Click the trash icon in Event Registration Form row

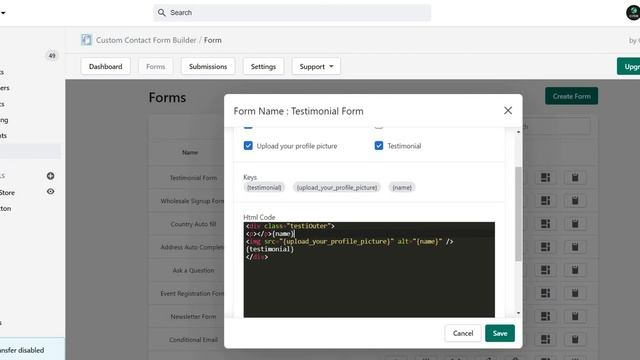[575, 293]
